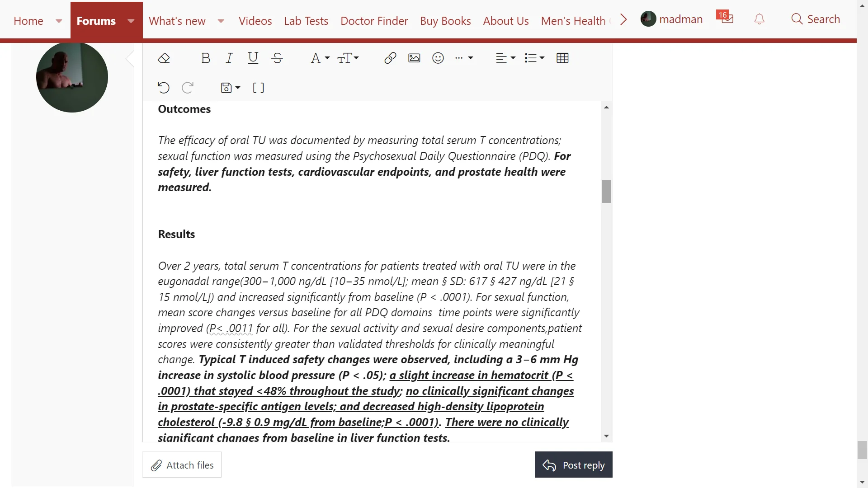
Task: Open madman user account menu
Action: pos(672,19)
